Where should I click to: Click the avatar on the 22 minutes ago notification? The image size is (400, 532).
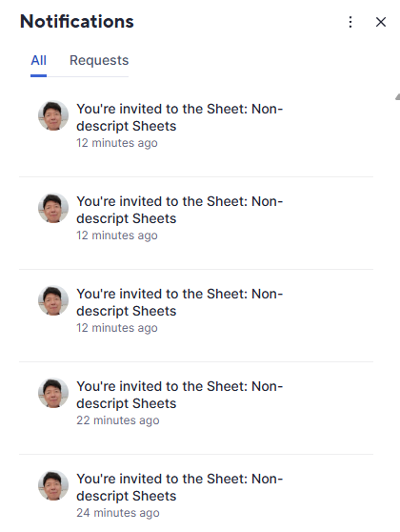(x=53, y=393)
